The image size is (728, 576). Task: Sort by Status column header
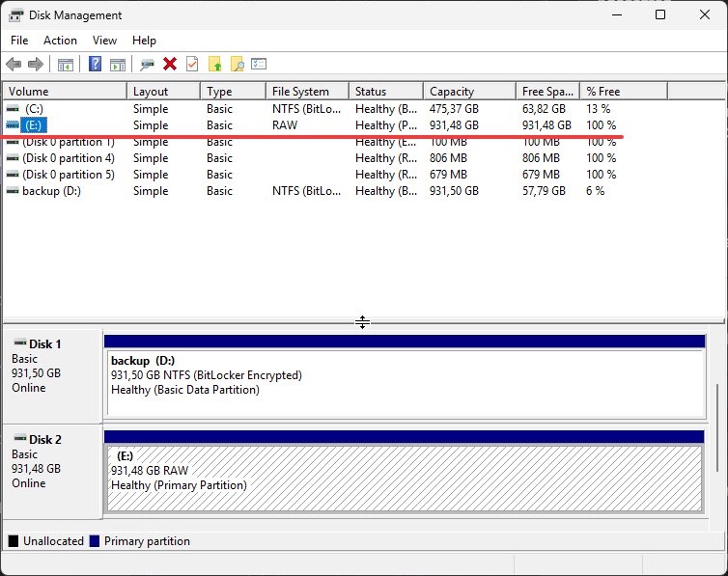coord(386,92)
